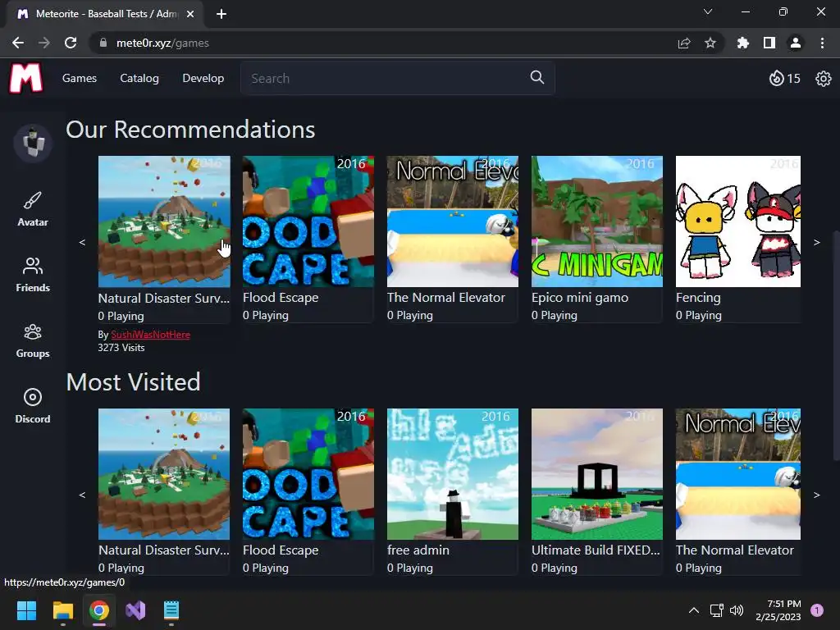Open the network tray icon
Screen dimensions: 840x630
[716, 610]
